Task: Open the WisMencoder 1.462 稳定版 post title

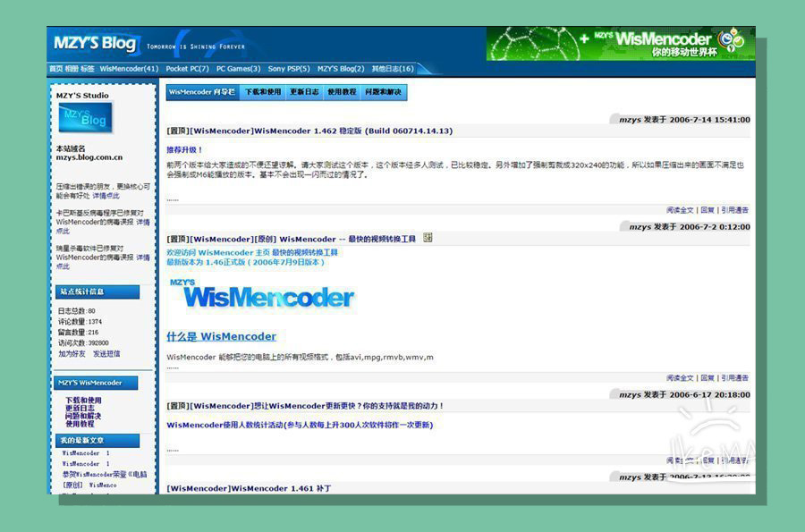Action: click(309, 131)
